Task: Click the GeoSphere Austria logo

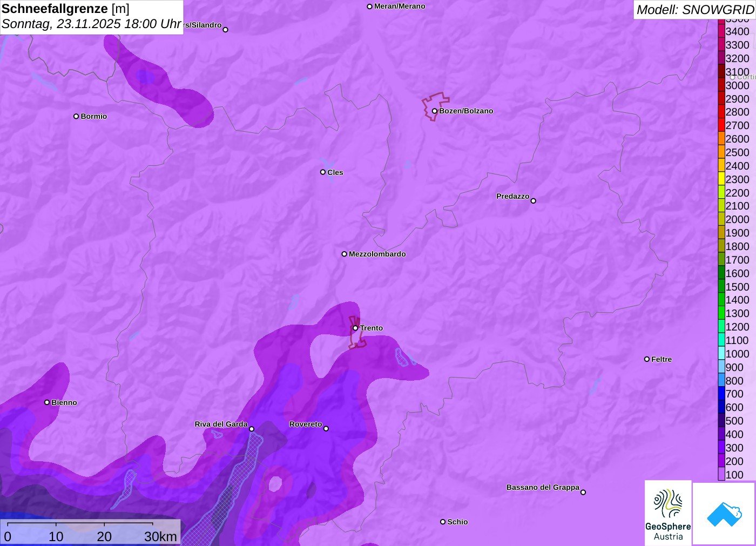Action: 668,513
